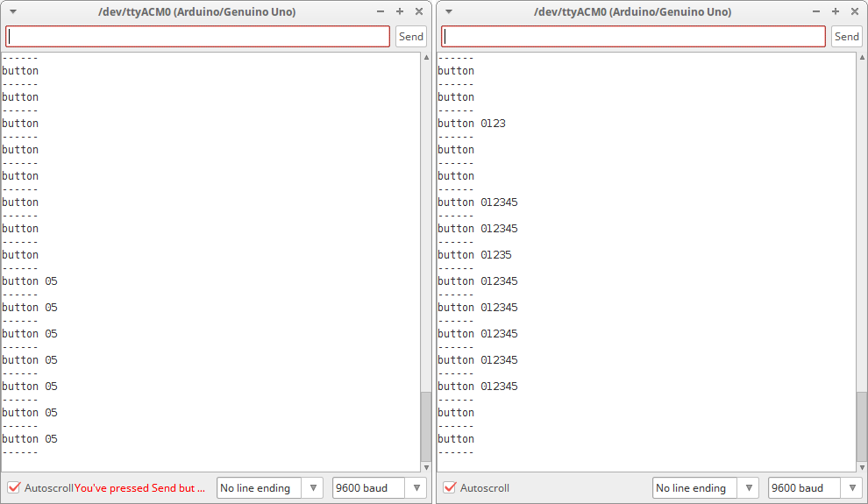
Task: Maximize the right serial monitor window
Action: [836, 11]
